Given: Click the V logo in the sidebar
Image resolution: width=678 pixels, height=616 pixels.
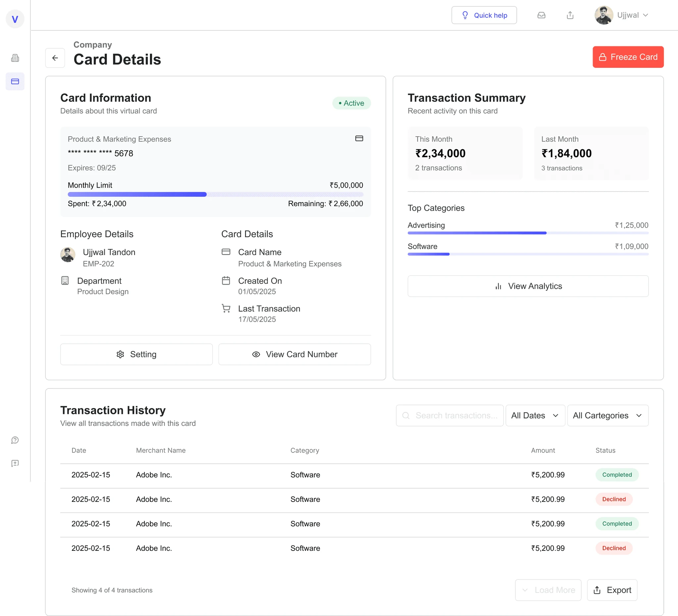Looking at the screenshot, I should tap(15, 19).
